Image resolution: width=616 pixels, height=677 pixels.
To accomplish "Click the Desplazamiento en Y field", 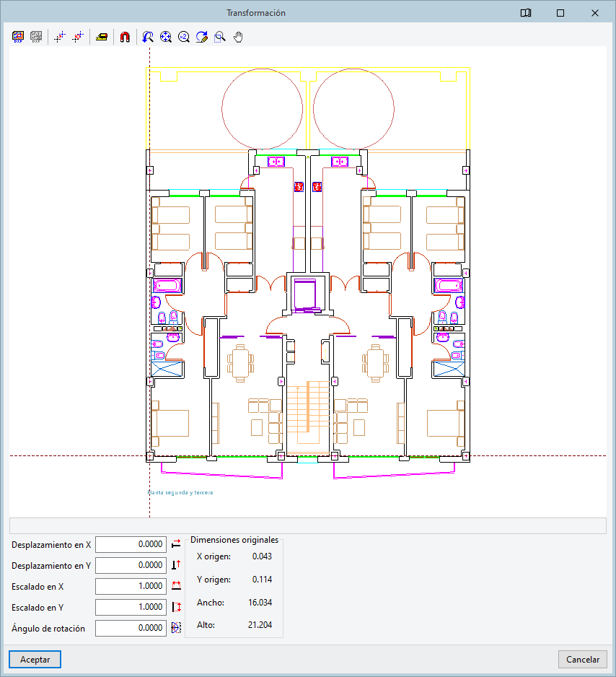I will coord(131,565).
